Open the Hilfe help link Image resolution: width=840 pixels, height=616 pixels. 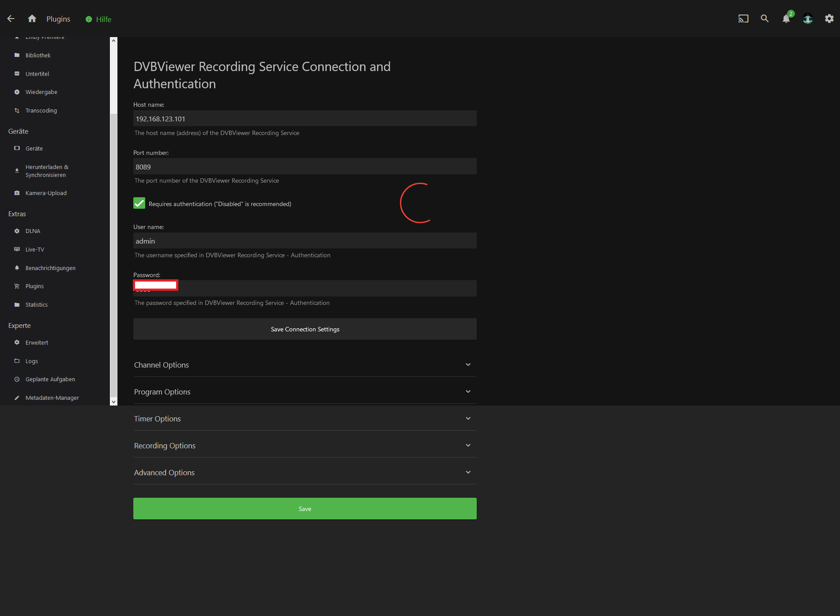coord(98,19)
